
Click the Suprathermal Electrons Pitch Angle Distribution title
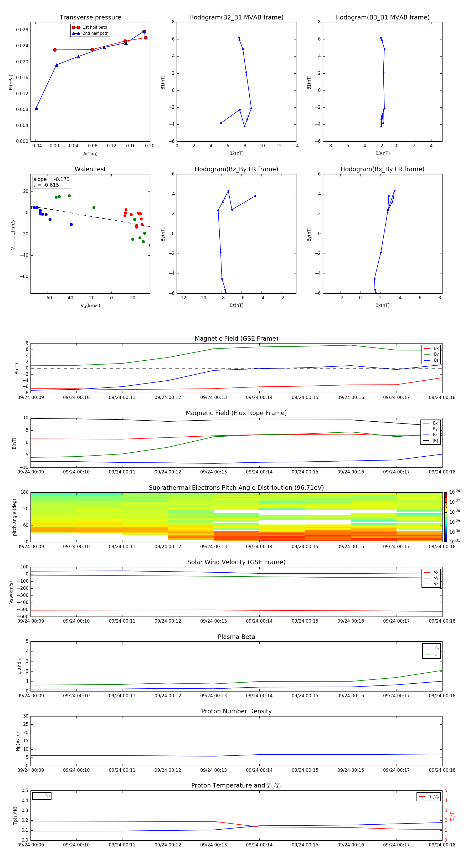236,488
